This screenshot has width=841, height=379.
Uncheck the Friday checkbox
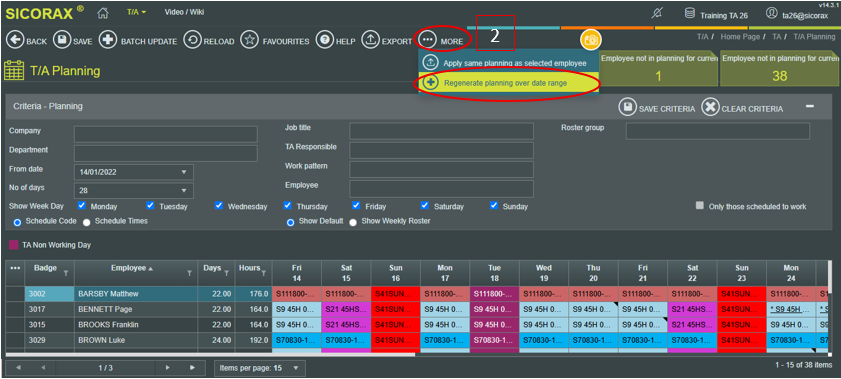pos(356,205)
